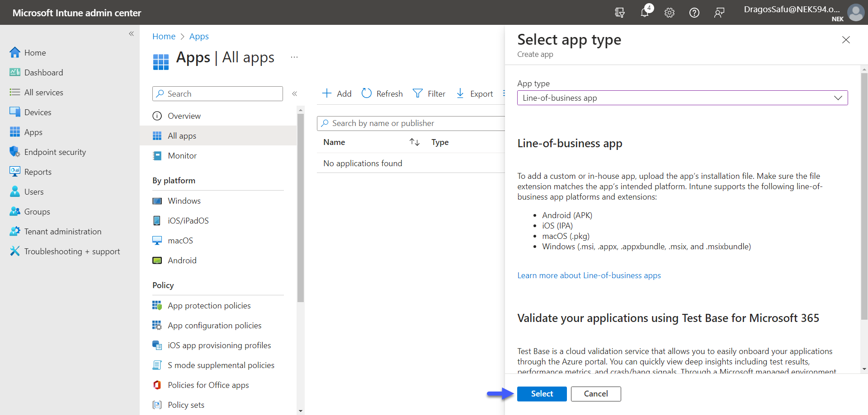Collapse the Apps search sidebar panel
This screenshot has height=415, width=868.
tap(294, 93)
